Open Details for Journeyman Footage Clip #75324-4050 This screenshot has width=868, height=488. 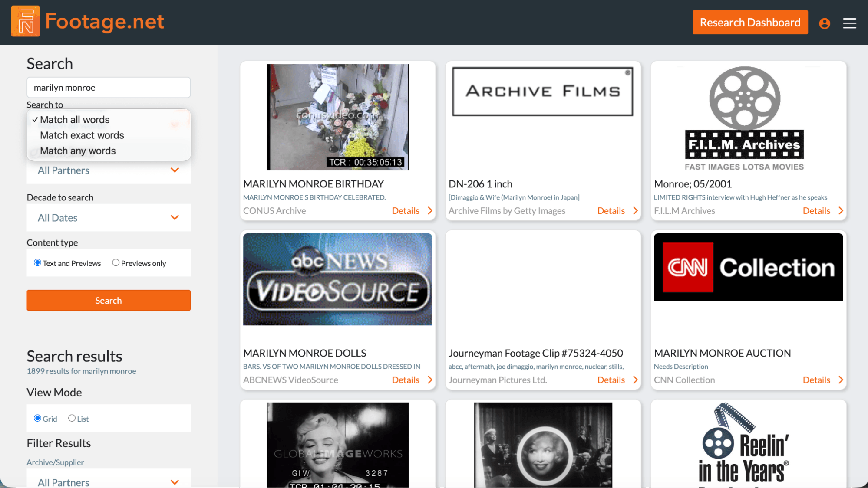(x=611, y=380)
